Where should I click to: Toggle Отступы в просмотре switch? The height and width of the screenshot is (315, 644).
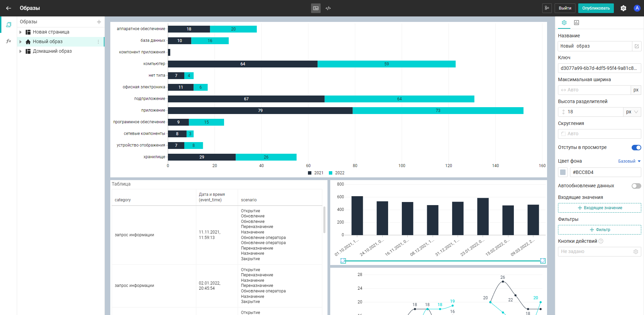click(x=636, y=148)
